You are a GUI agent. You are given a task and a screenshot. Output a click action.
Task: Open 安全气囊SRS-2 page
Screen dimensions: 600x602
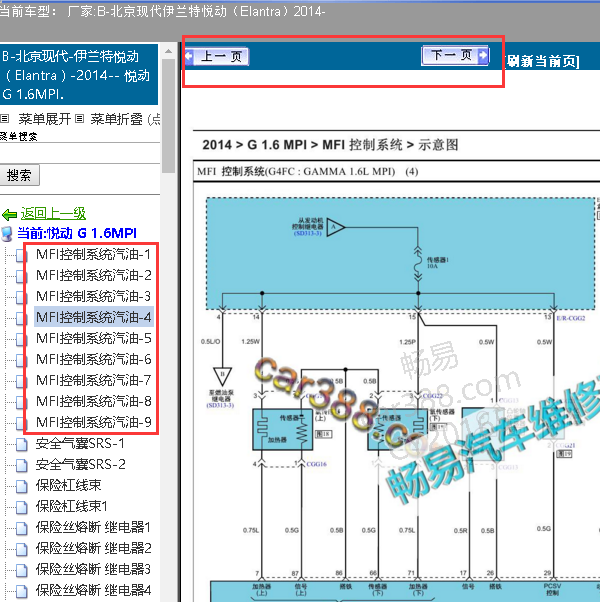point(81,465)
